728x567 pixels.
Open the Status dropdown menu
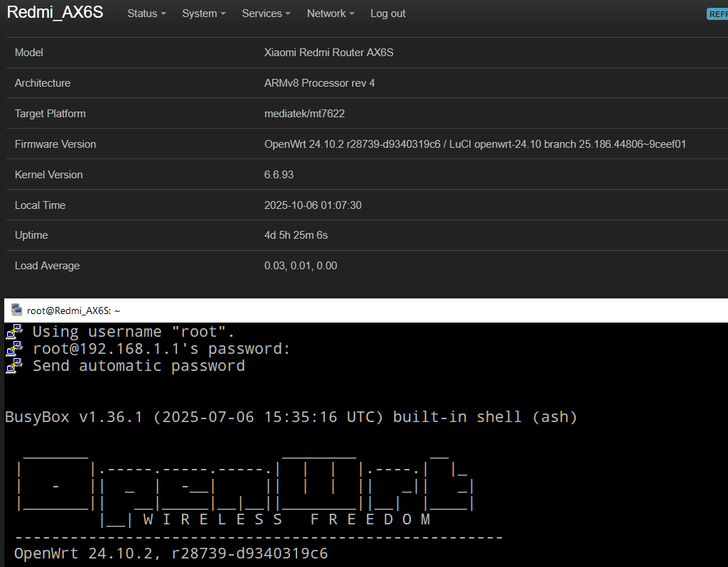146,13
